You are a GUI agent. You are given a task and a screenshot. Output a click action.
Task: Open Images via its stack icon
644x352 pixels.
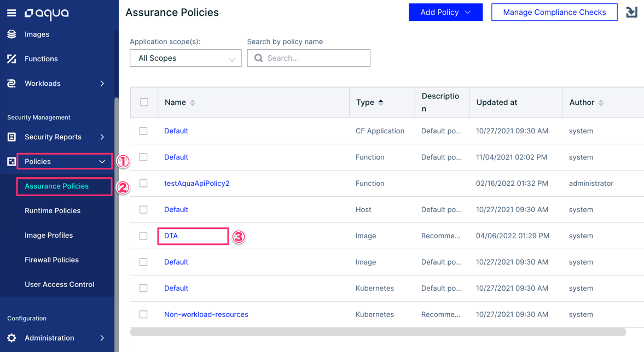point(11,34)
